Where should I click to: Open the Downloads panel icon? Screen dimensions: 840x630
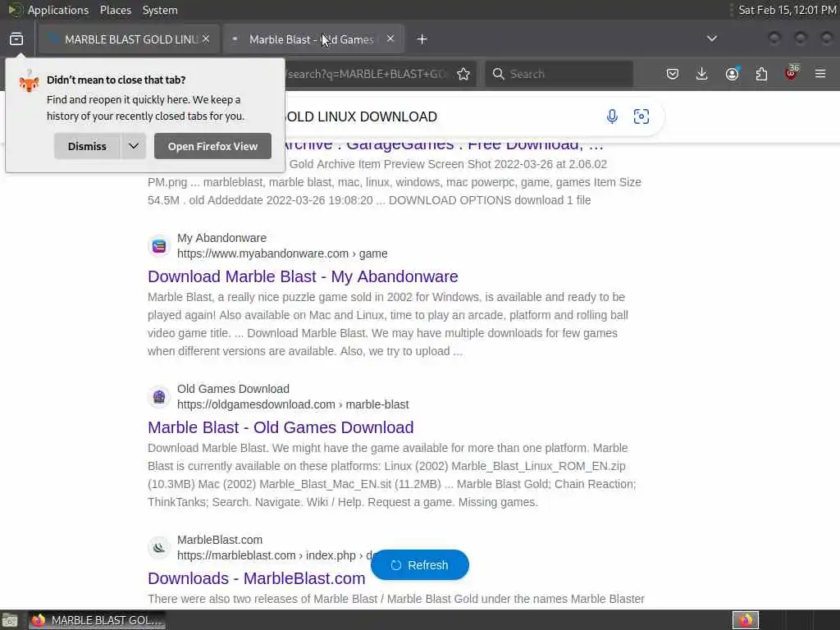(702, 74)
